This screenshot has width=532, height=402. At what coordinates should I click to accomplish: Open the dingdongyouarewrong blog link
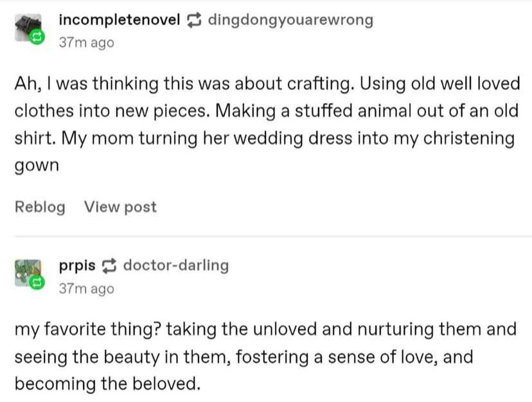click(x=290, y=20)
